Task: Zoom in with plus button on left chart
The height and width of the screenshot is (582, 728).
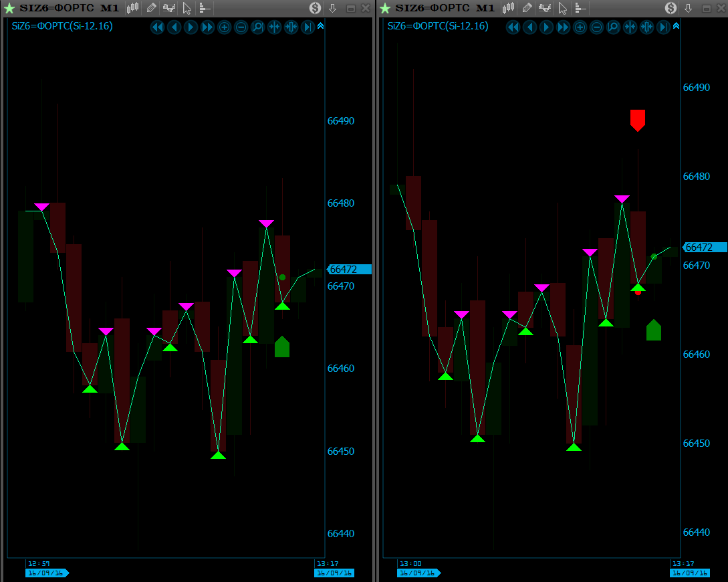Action: click(224, 27)
